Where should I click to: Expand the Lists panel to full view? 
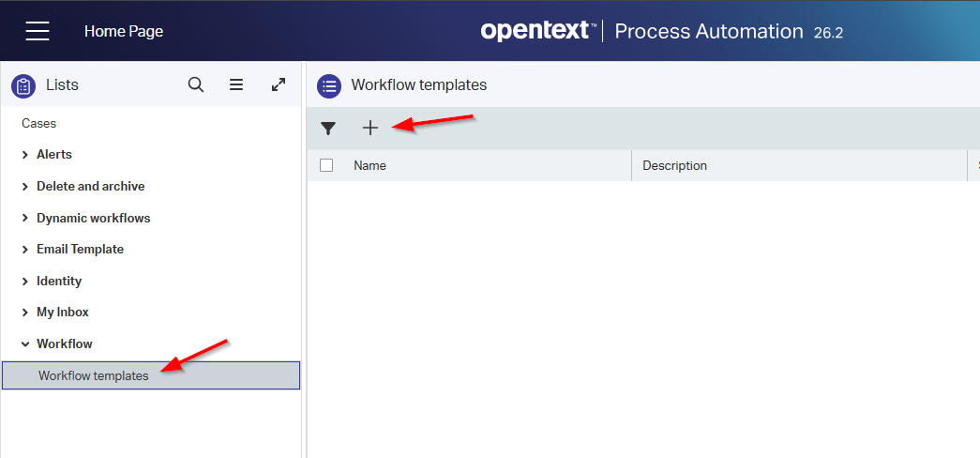click(279, 84)
